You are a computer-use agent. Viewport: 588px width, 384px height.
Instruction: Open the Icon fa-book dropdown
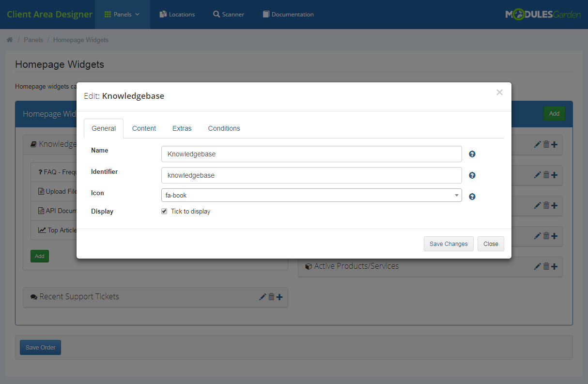coord(311,195)
